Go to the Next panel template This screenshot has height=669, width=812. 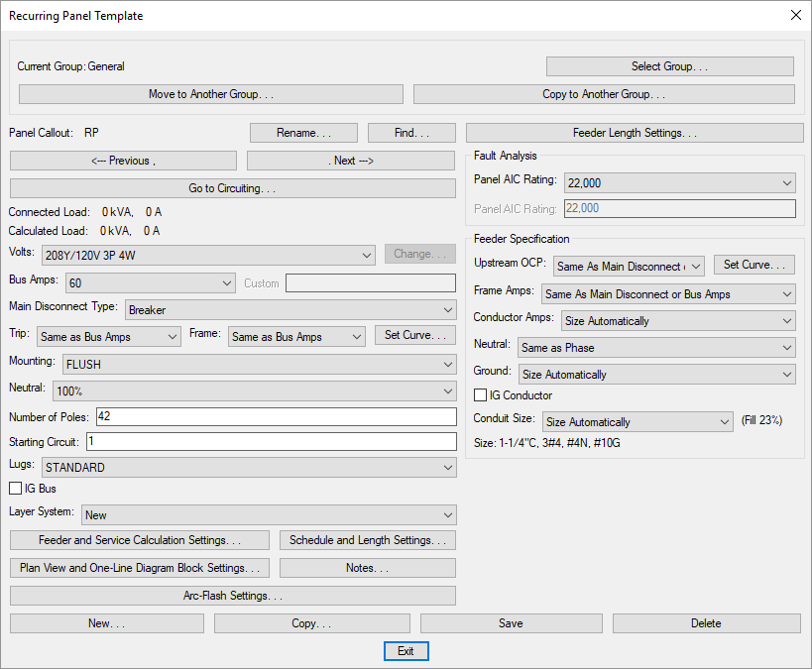[x=351, y=161]
